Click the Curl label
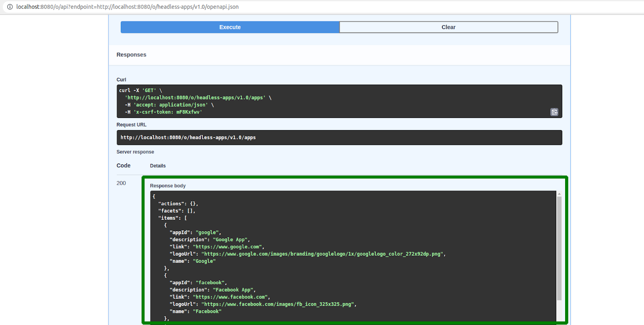This screenshot has width=644, height=325. pyautogui.click(x=121, y=80)
